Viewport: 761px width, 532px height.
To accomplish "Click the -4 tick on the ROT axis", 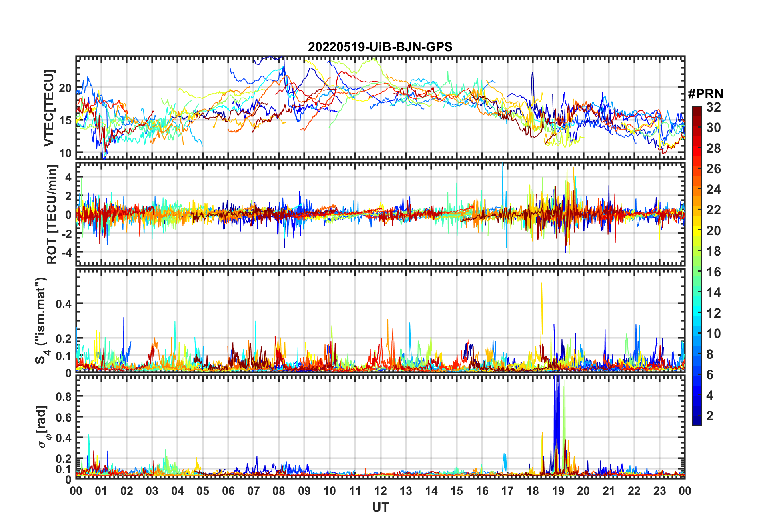I will 66,252.
